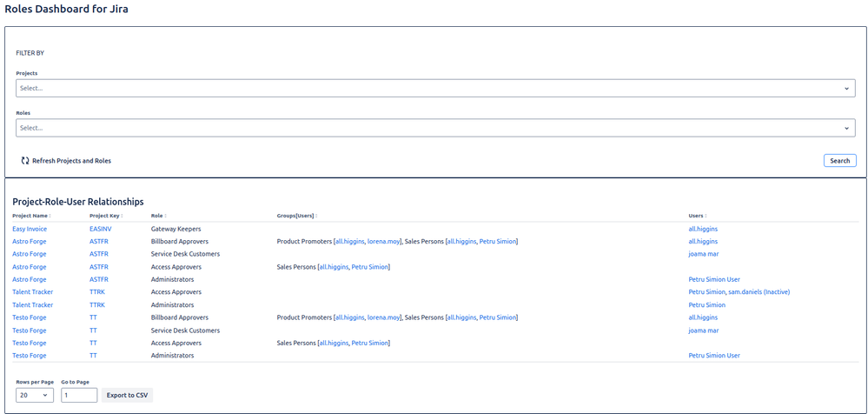Viewport: 868px width, 414px height.
Task: Open Petru Simion, sam.daniels (Inactive) users link
Action: [739, 291]
